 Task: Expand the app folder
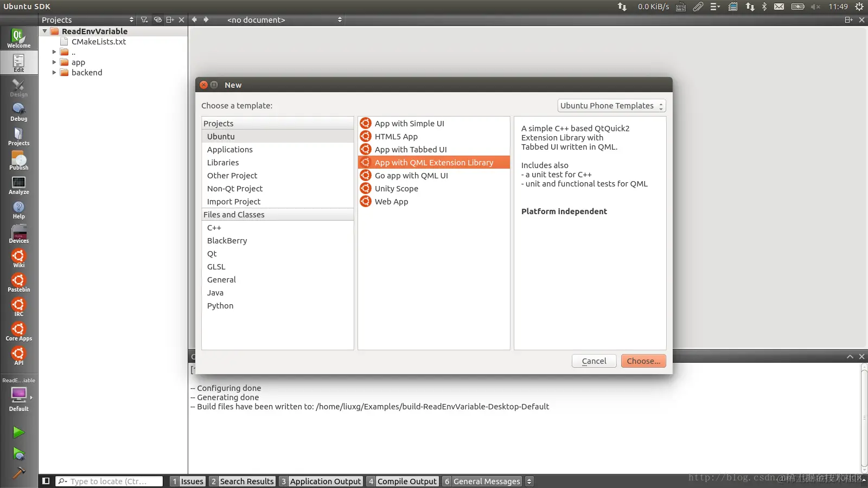coord(54,62)
